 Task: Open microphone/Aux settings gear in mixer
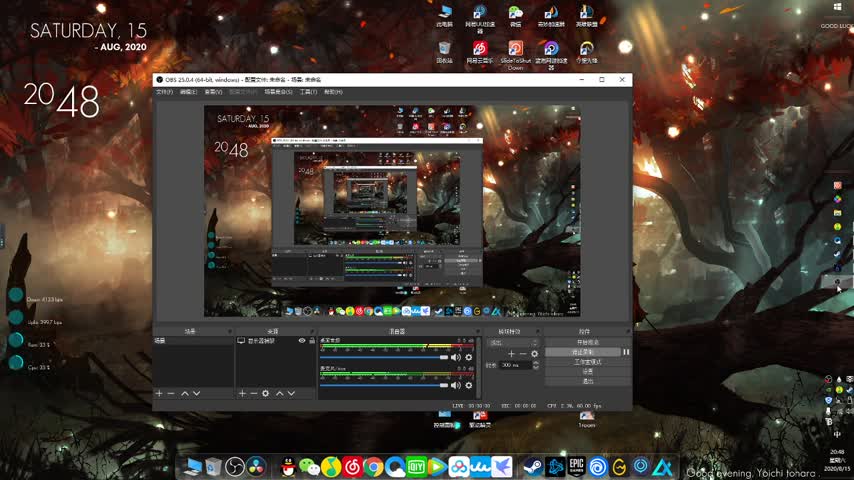pyautogui.click(x=468, y=385)
